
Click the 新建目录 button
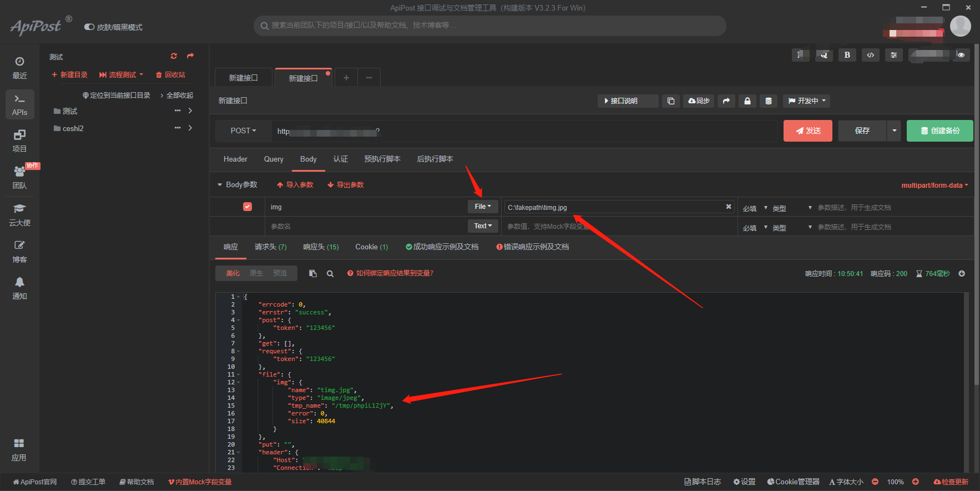(70, 74)
